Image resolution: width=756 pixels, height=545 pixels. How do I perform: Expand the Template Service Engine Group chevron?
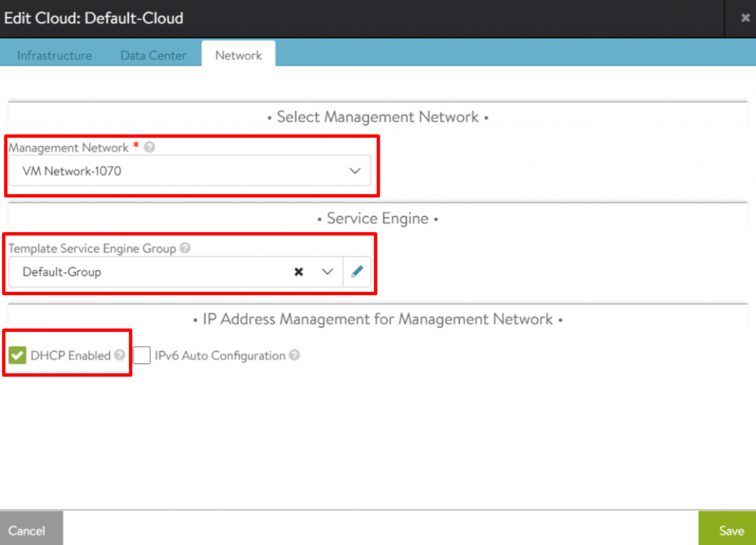click(x=328, y=272)
